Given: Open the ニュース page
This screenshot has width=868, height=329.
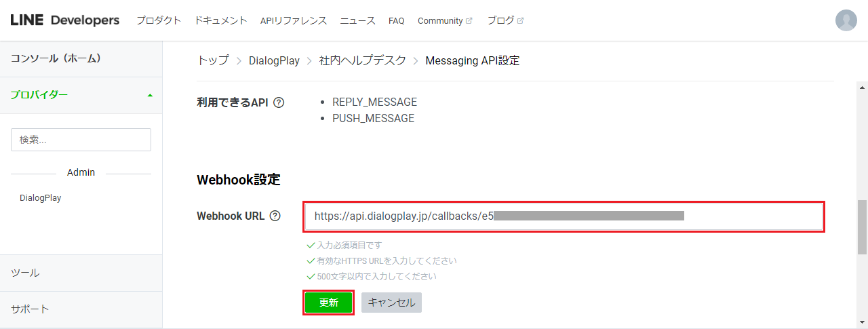Looking at the screenshot, I should click(357, 20).
